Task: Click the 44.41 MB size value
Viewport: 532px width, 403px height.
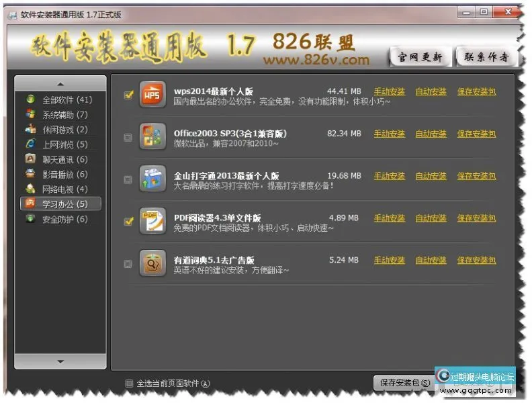Action: tap(344, 91)
